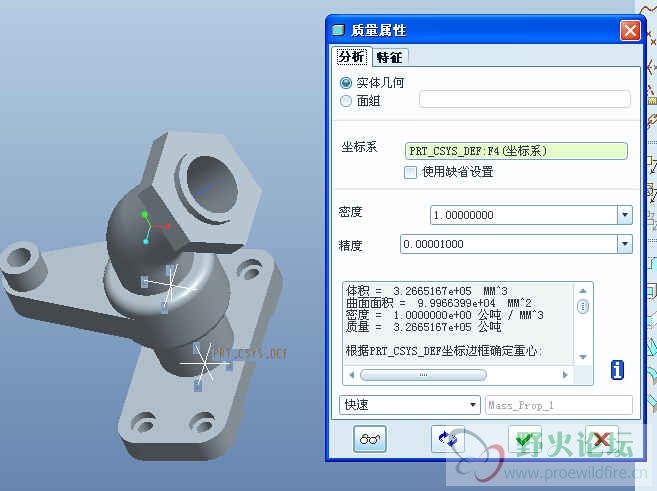Image resolution: width=657 pixels, height=491 pixels.
Task: Open the blue info icon
Action: [x=617, y=370]
